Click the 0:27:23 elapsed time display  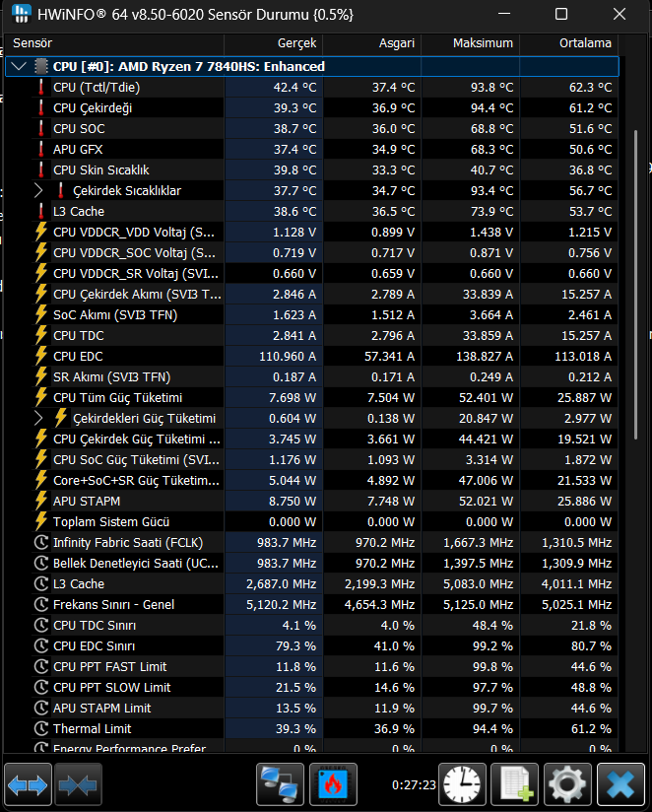tap(414, 785)
